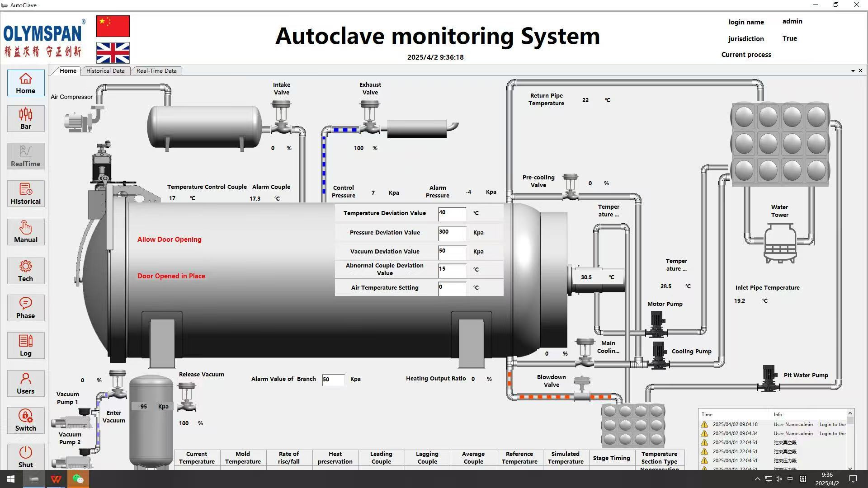
Task: Click the Release Vacuum valve icon
Action: pos(187,397)
